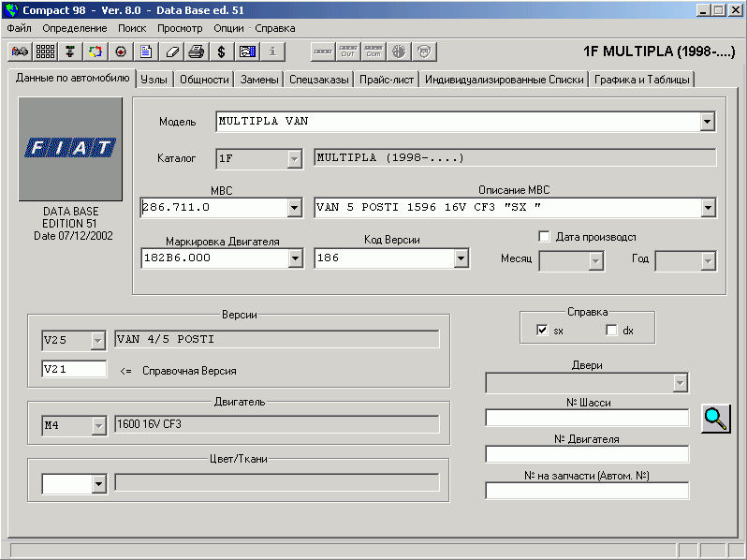
Task: Open the Год dropdown
Action: 708,261
